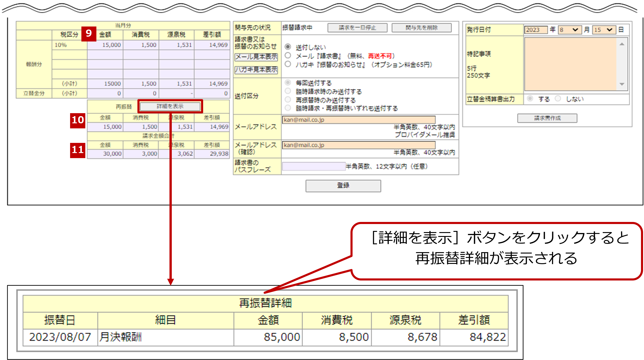Expand the month dropdown showing 8
Screen dimensions: 644x360
coord(570,30)
